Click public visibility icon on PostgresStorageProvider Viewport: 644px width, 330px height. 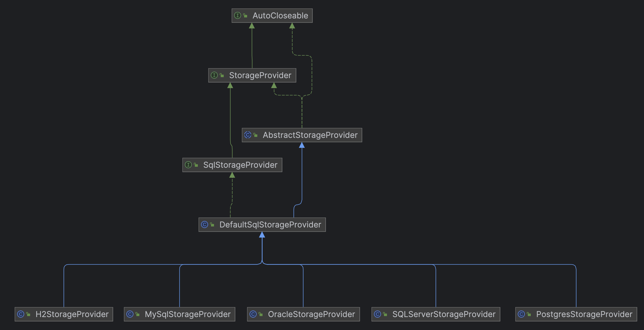[529, 314]
